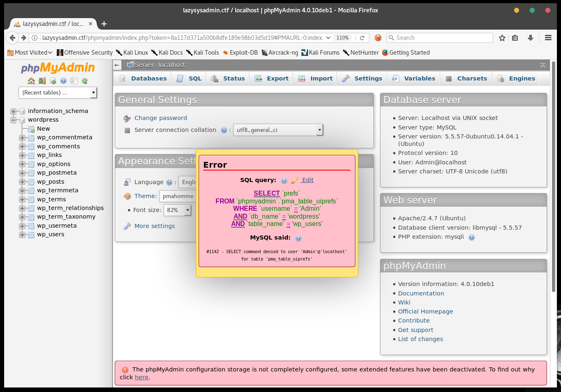The height and width of the screenshot is (392, 561).
Task: Expand the wp_usermeta table node
Action: point(22,226)
